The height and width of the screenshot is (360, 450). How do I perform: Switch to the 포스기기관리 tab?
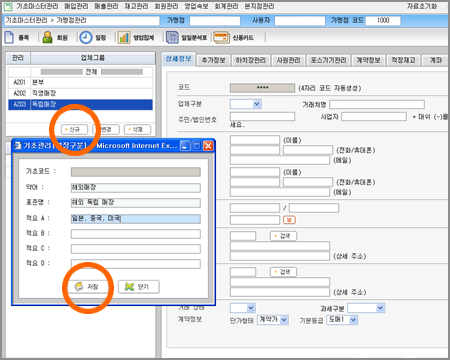click(x=328, y=60)
